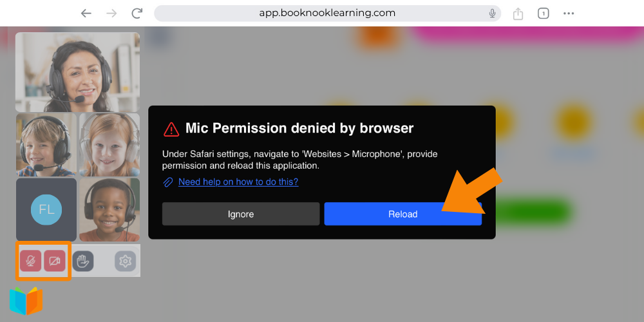Open the settings gear in the video controls
The height and width of the screenshot is (322, 644).
(x=126, y=261)
